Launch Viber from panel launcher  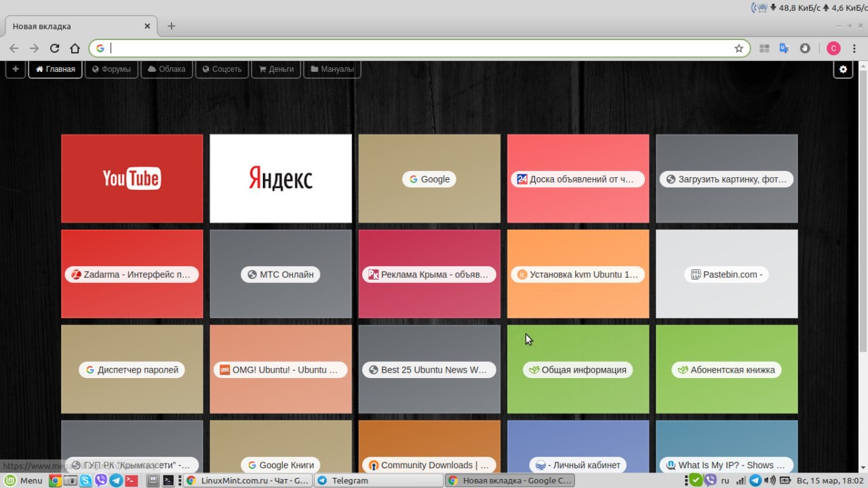[101, 481]
